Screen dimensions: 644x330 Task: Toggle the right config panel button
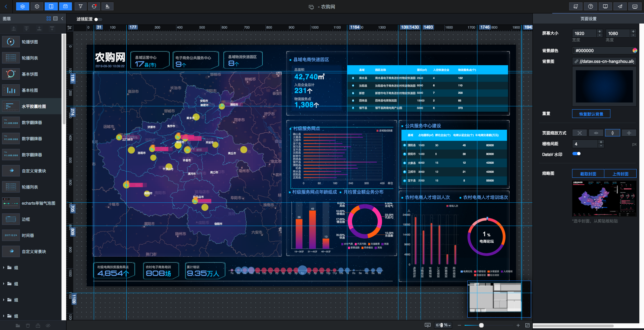[x=51, y=6]
